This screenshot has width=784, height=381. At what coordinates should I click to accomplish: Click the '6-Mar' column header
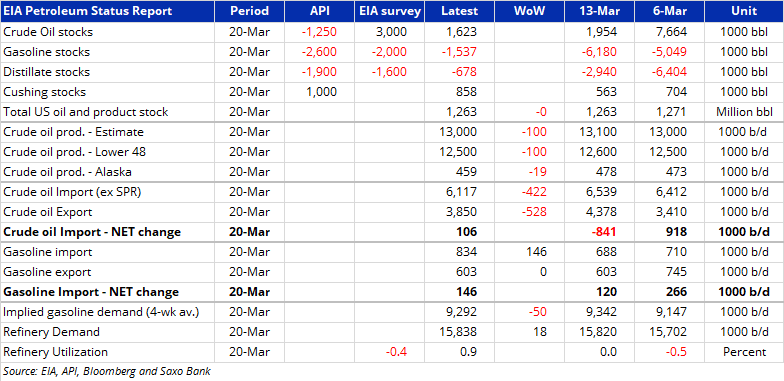pyautogui.click(x=670, y=11)
